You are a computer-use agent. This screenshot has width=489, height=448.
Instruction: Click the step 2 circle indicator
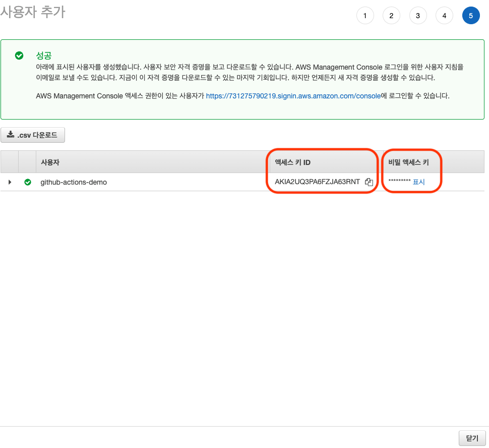coord(391,16)
